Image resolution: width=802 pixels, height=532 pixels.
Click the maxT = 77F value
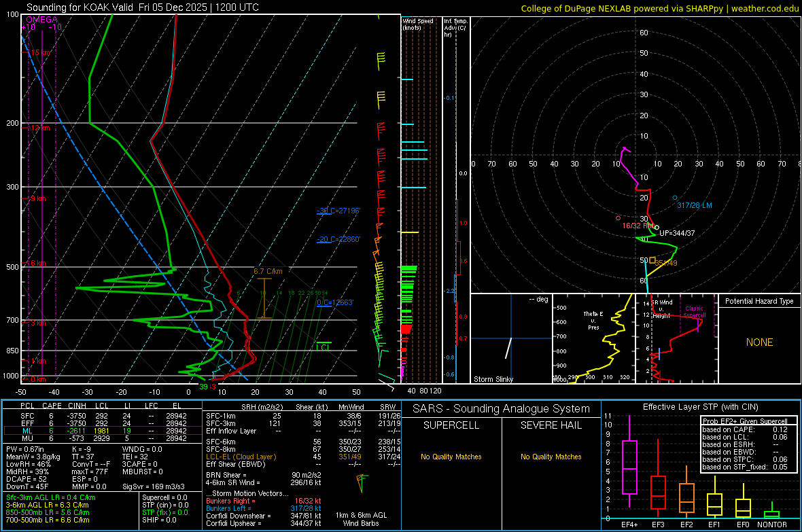pyautogui.click(x=90, y=472)
